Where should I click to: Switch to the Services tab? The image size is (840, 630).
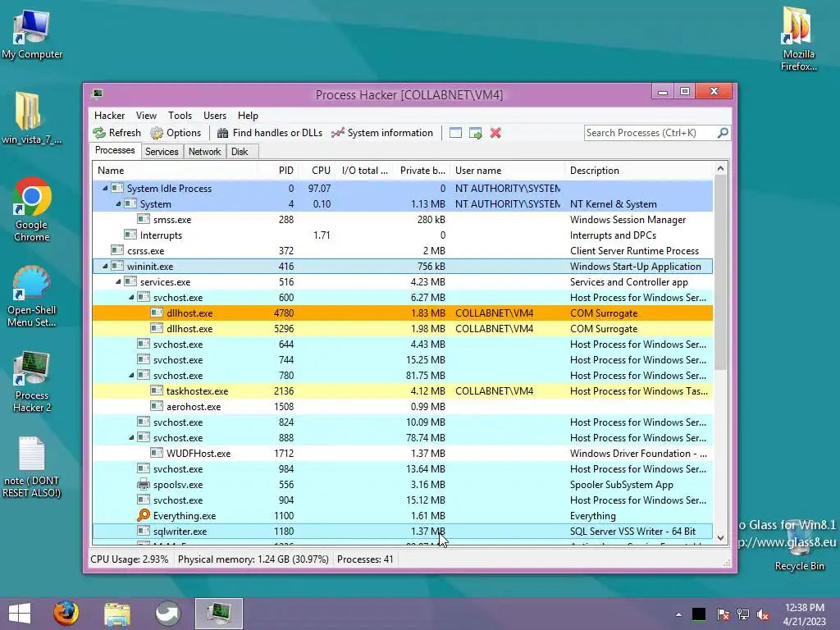(x=162, y=152)
